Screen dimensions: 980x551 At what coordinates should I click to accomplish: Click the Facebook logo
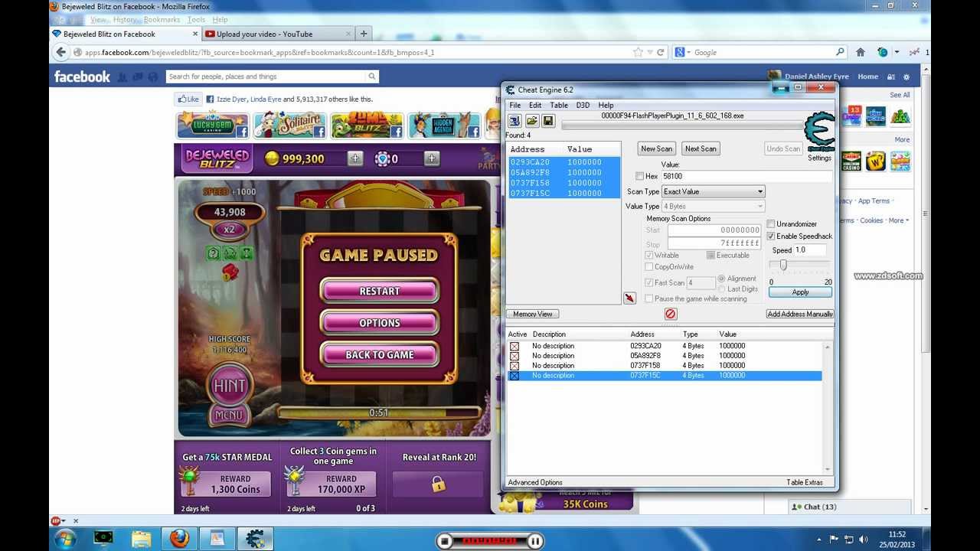point(82,77)
